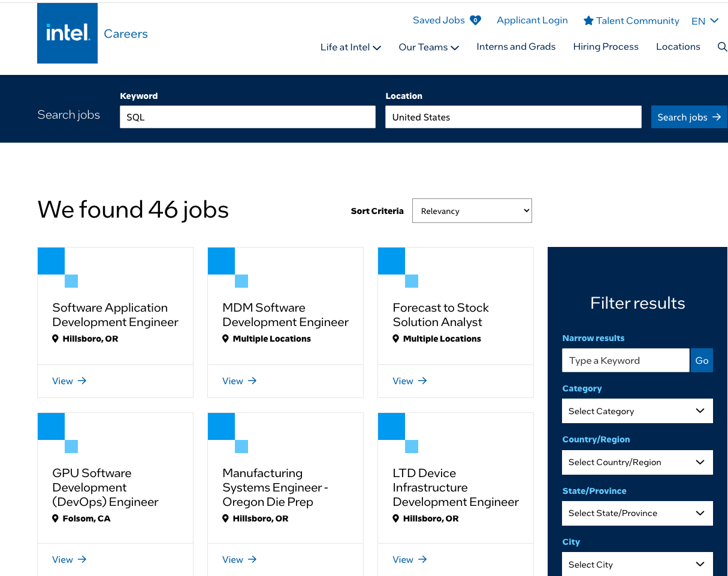Click arrow next to View for LTD Device Infrastructure Engineer
The width and height of the screenshot is (728, 576).
(422, 559)
